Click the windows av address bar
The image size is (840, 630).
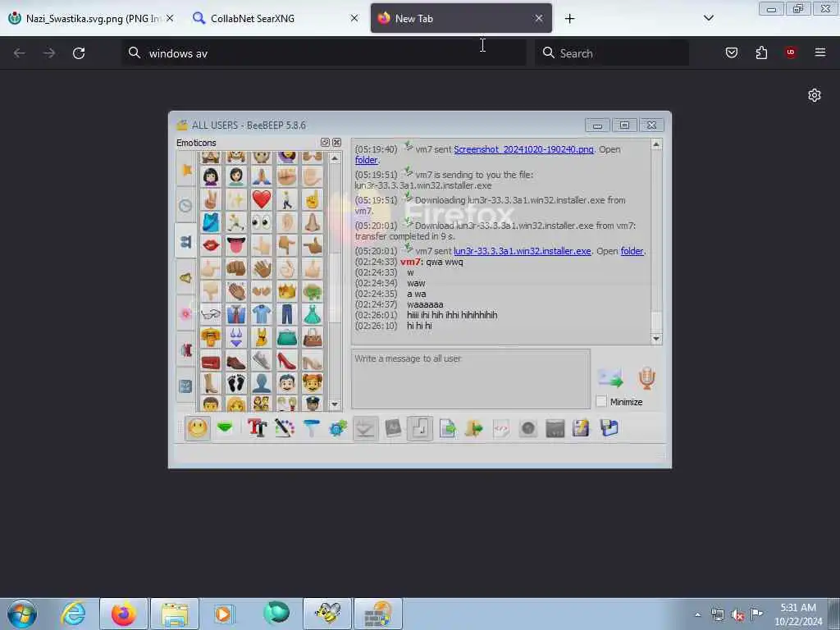[323, 53]
